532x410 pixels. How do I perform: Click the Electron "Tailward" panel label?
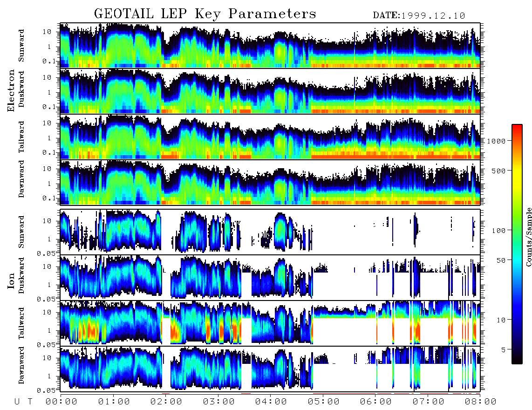tap(21, 137)
